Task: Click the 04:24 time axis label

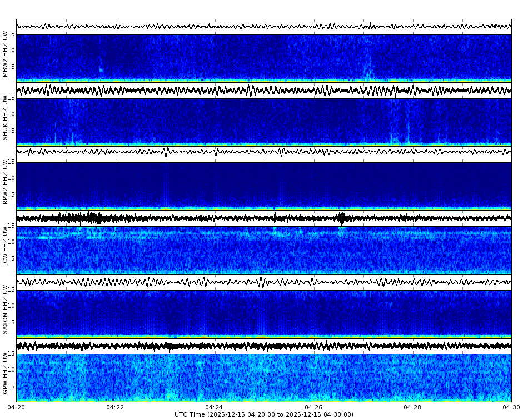Action: (213, 407)
